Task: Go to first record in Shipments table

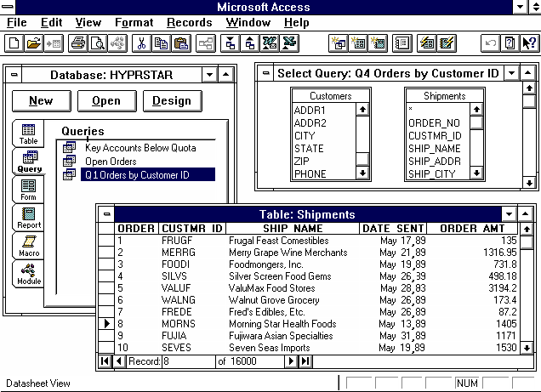Action: coord(105,361)
